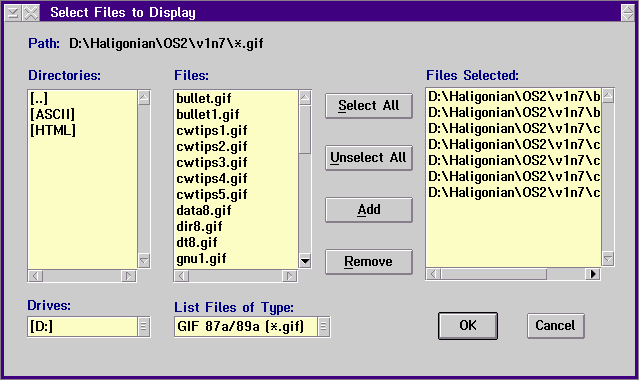Click down arrow of Directories scrollbar
The height and width of the screenshot is (380, 639).
pos(144,261)
